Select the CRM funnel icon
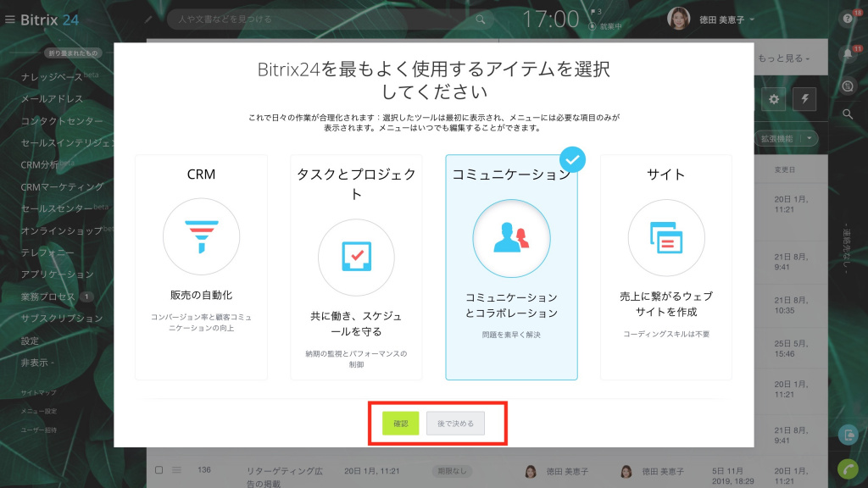This screenshot has width=868, height=488. (201, 237)
